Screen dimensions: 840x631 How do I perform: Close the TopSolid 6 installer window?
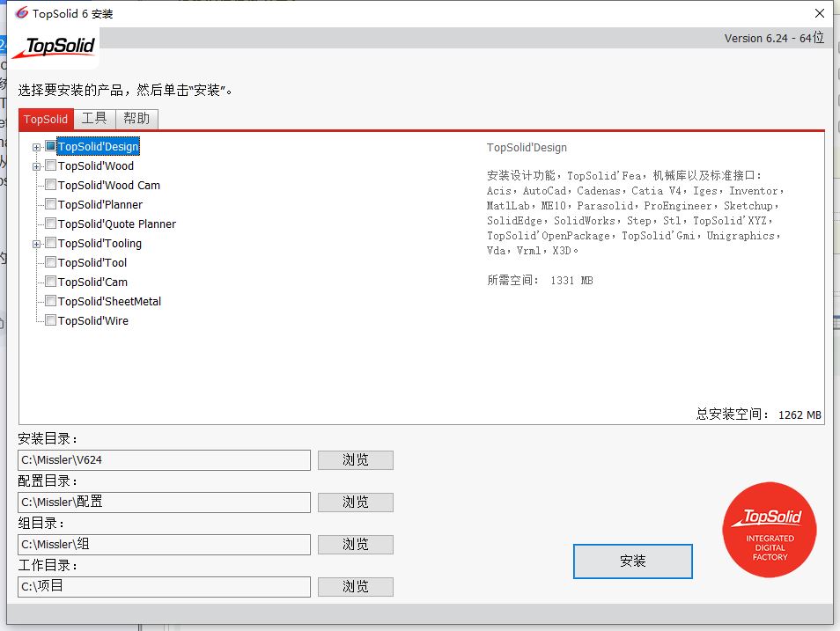(820, 13)
